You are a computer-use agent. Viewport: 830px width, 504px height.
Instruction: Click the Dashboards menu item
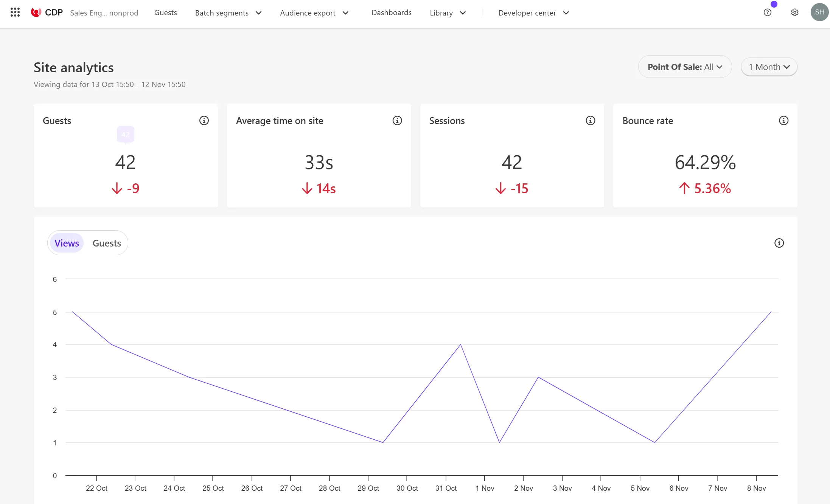(x=391, y=12)
